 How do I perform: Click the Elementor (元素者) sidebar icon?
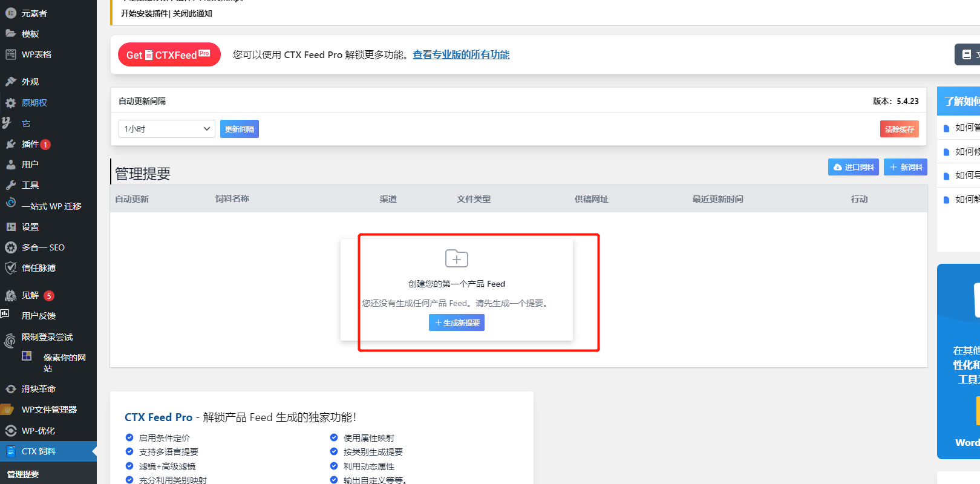(x=10, y=13)
